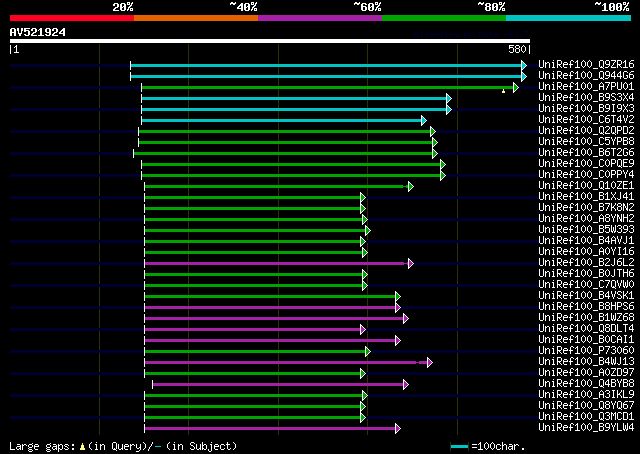Click the yellow query-gap marker on A7PU01 row
This screenshot has width=640, height=454.
pos(504,91)
